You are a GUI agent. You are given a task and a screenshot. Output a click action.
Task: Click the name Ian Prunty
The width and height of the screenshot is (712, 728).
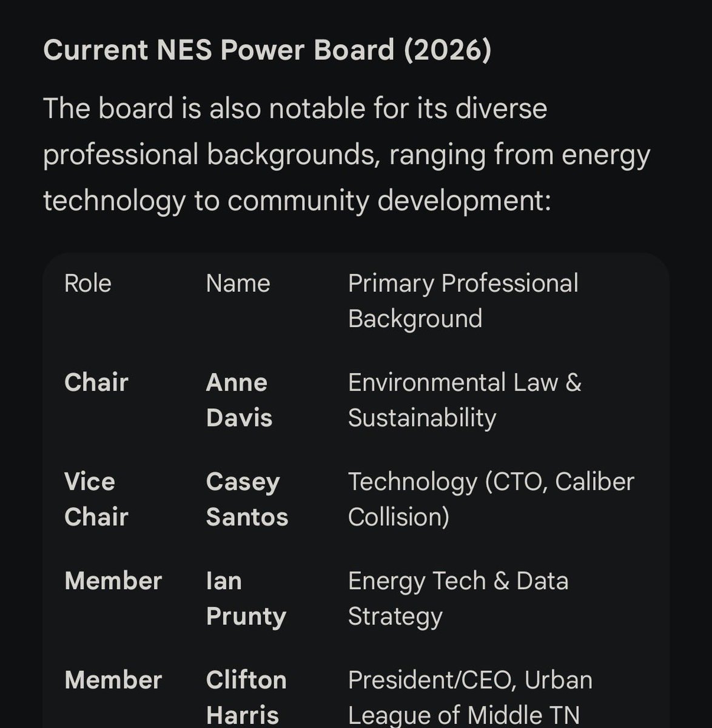(246, 598)
